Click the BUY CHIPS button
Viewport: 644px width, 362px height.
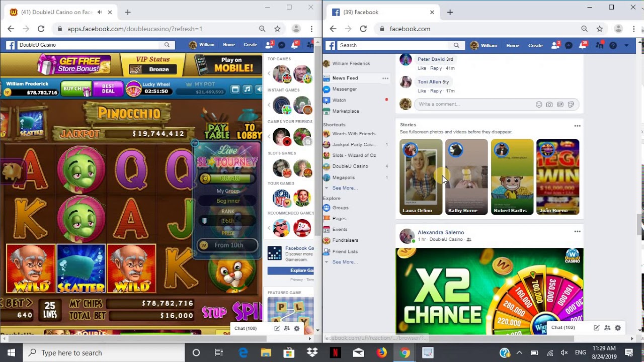[76, 89]
